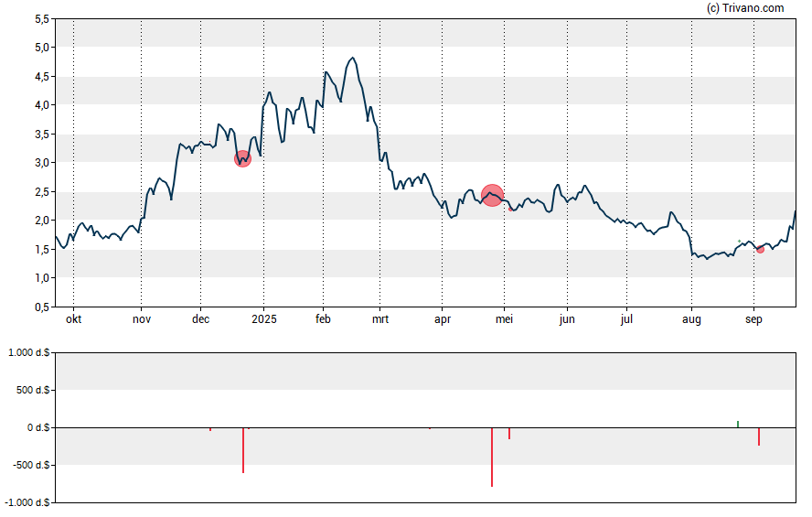Click the '1,5' price axis label
This screenshot has width=812, height=517.
click(x=42, y=250)
